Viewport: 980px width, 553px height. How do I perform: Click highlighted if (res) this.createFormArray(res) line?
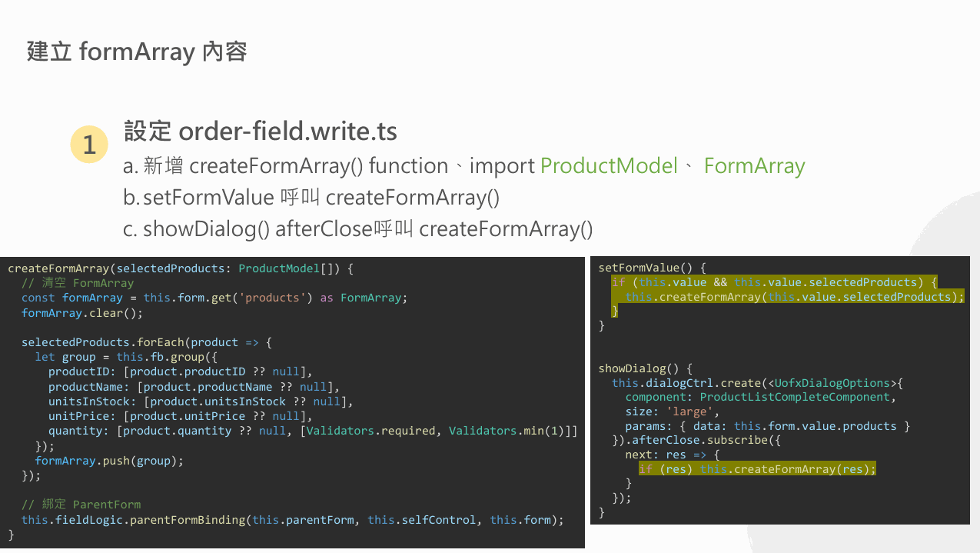pos(757,469)
